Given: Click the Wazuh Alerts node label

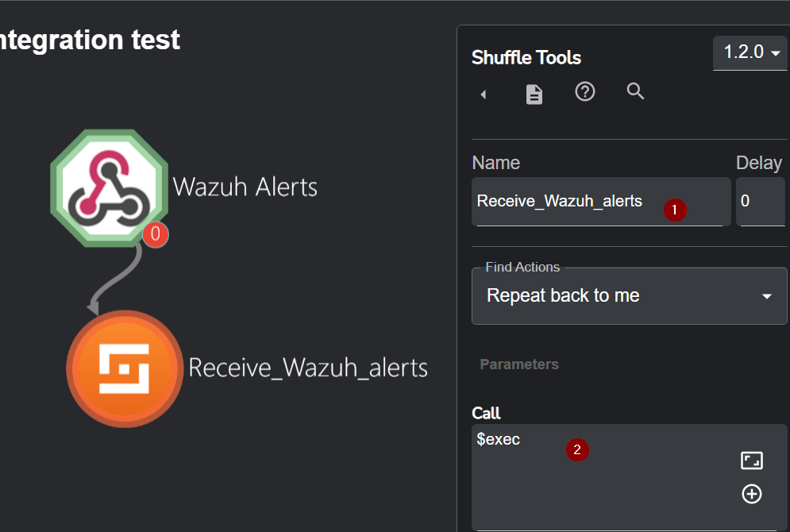Looking at the screenshot, I should [x=245, y=187].
